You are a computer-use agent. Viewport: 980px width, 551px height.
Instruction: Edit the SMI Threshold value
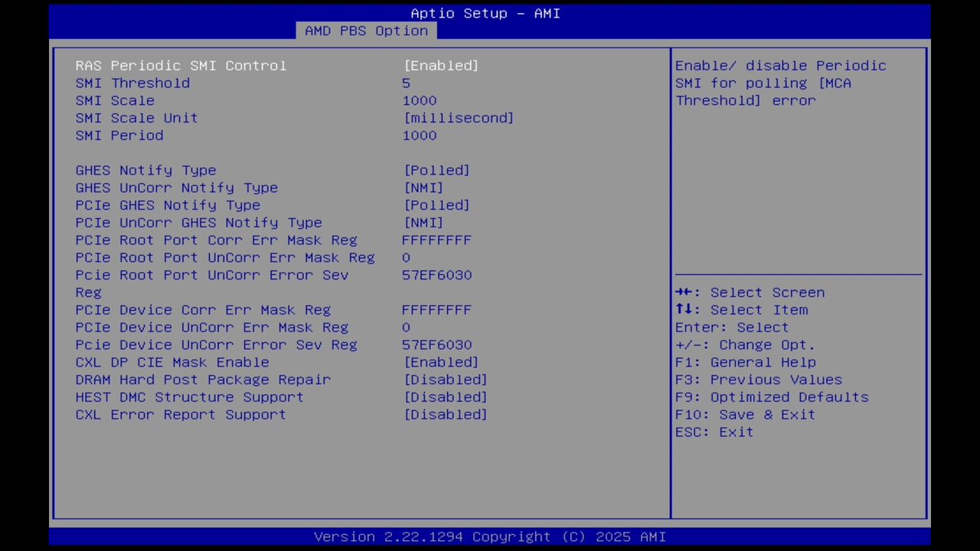[x=406, y=83]
